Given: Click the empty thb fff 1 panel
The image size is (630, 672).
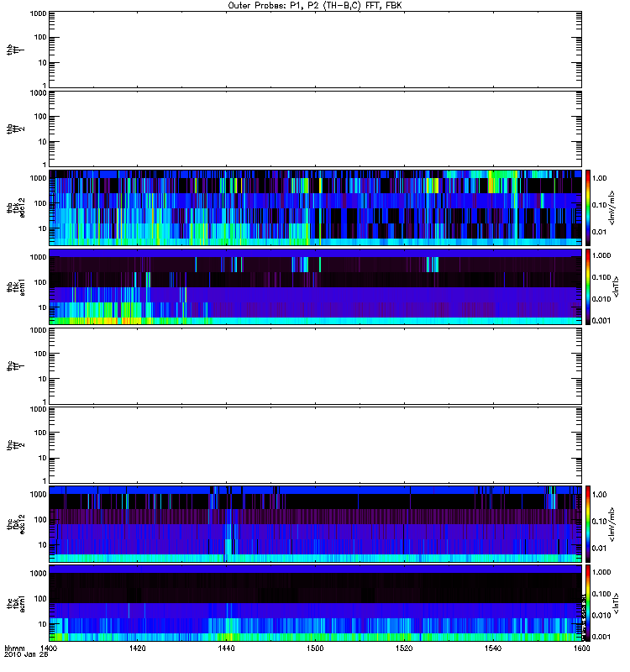Looking at the screenshot, I should click(x=316, y=50).
